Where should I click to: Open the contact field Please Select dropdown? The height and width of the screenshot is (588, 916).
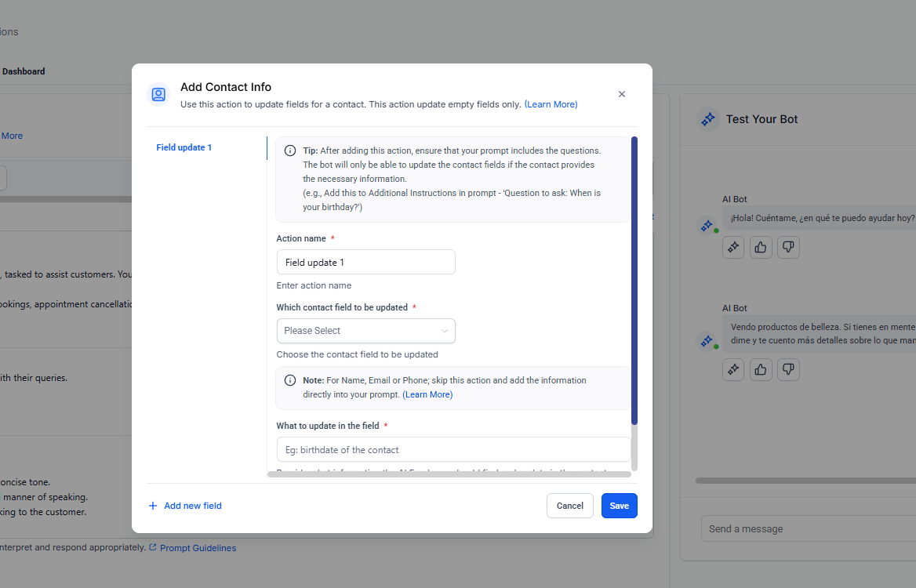tap(365, 331)
